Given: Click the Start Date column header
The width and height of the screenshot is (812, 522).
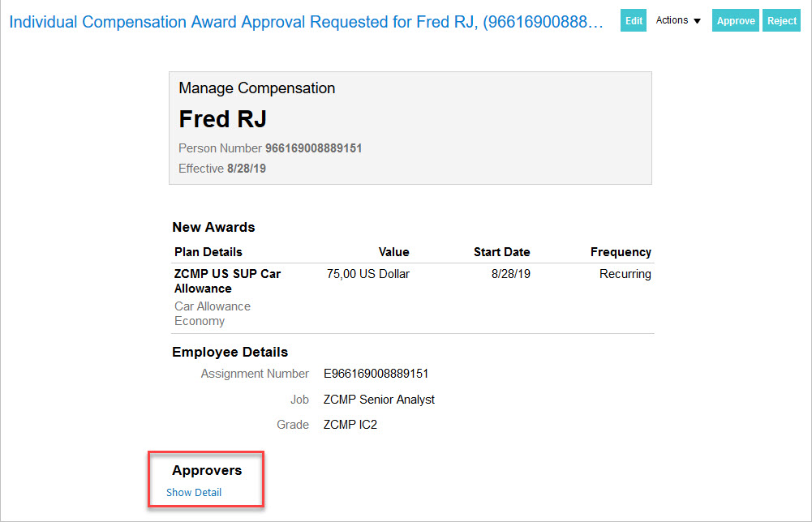Looking at the screenshot, I should 501,252.
